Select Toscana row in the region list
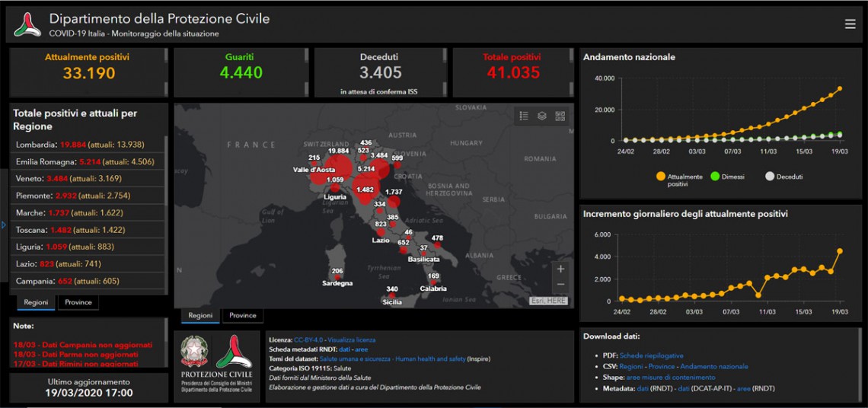 click(x=88, y=230)
